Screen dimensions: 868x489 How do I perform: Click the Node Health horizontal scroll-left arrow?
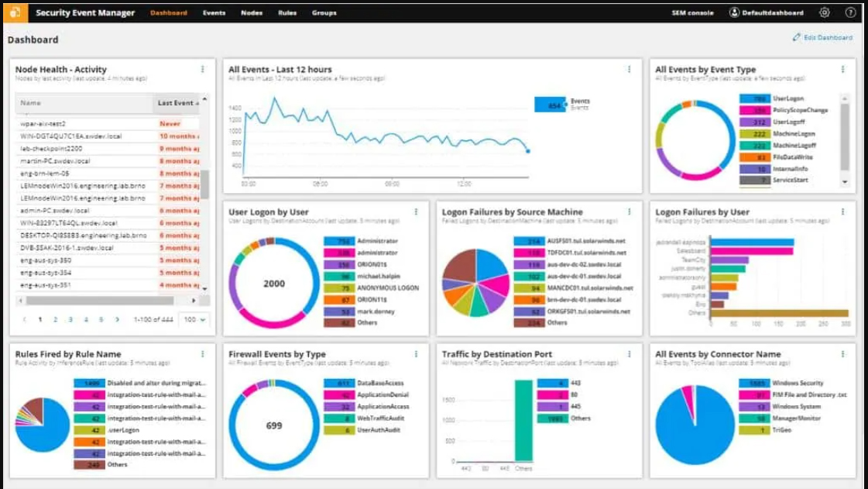tap(21, 301)
